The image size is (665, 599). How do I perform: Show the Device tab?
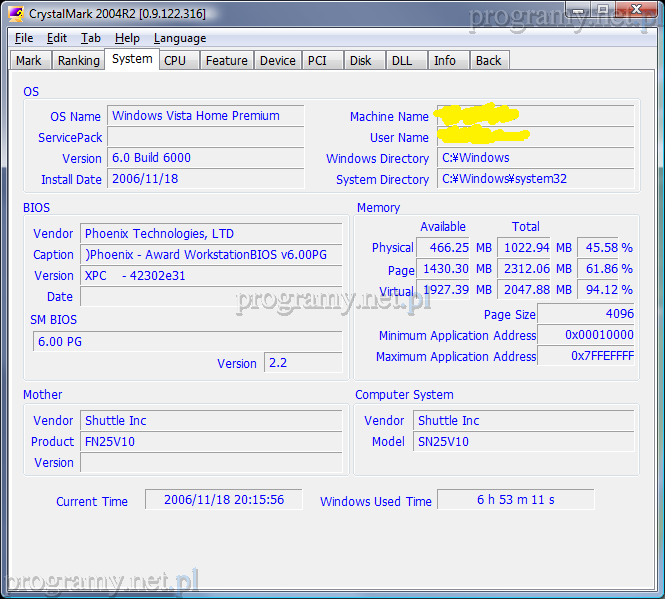coord(277,61)
